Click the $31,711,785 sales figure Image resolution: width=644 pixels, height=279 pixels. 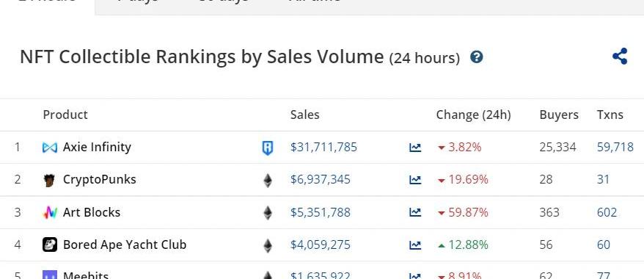[323, 147]
